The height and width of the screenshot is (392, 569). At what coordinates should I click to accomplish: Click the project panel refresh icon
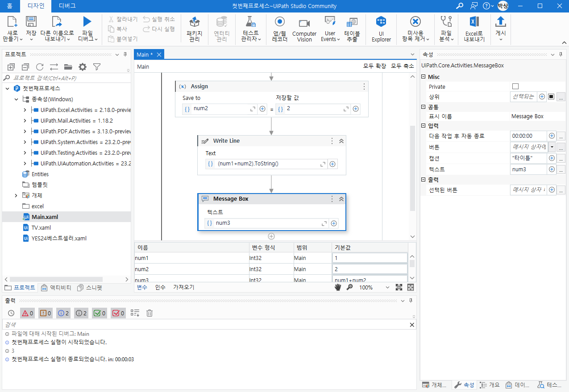click(40, 67)
